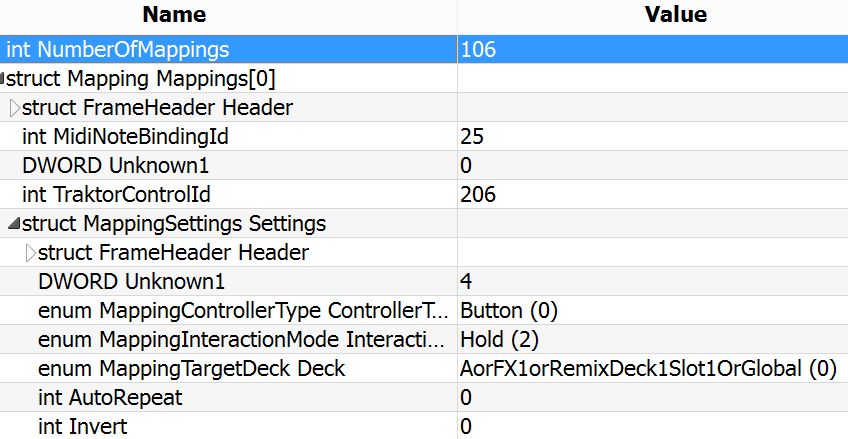Click the Value column header
Image resolution: width=848 pixels, height=439 pixels.
(x=675, y=14)
